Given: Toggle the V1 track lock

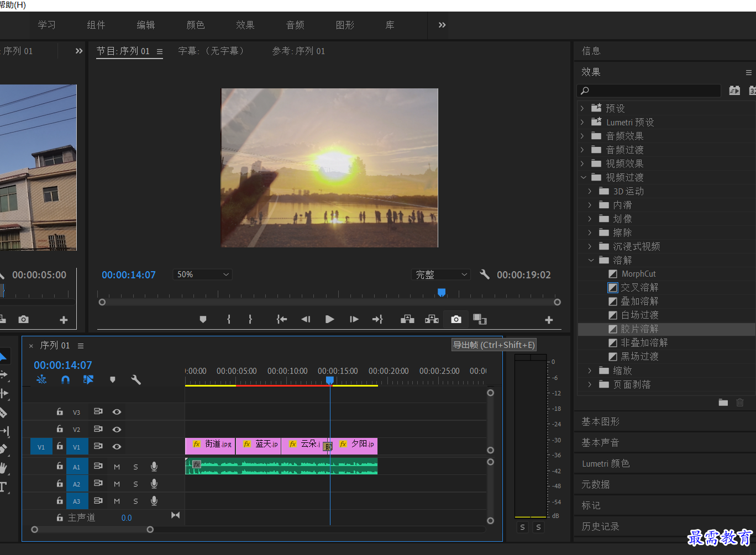Looking at the screenshot, I should pos(60,446).
